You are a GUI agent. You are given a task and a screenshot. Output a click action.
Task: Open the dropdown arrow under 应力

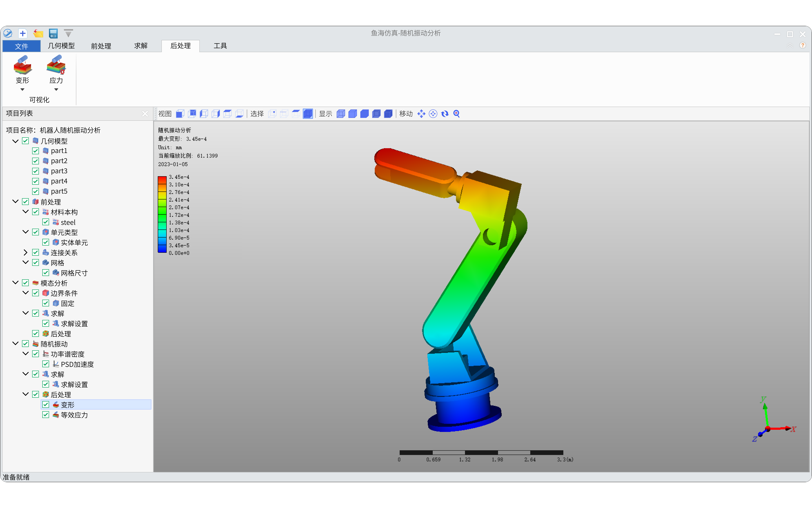[56, 90]
